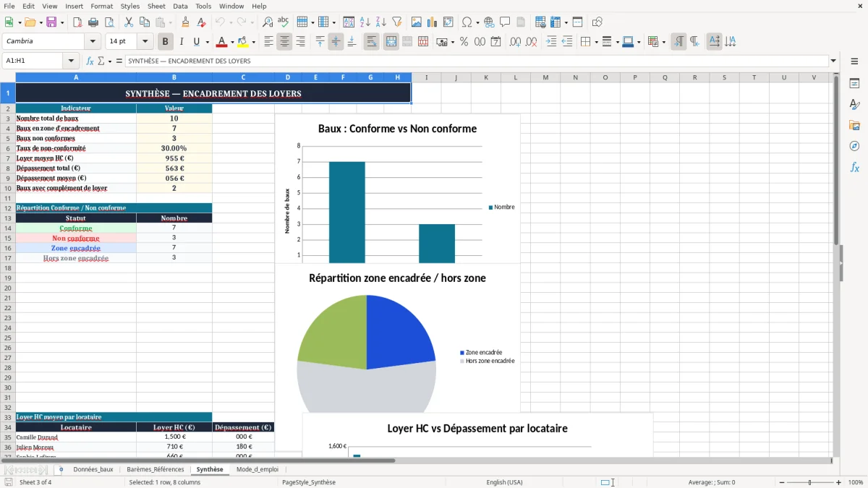Image resolution: width=868 pixels, height=488 pixels.
Task: Click the Sort Ascending icon
Action: point(365,22)
